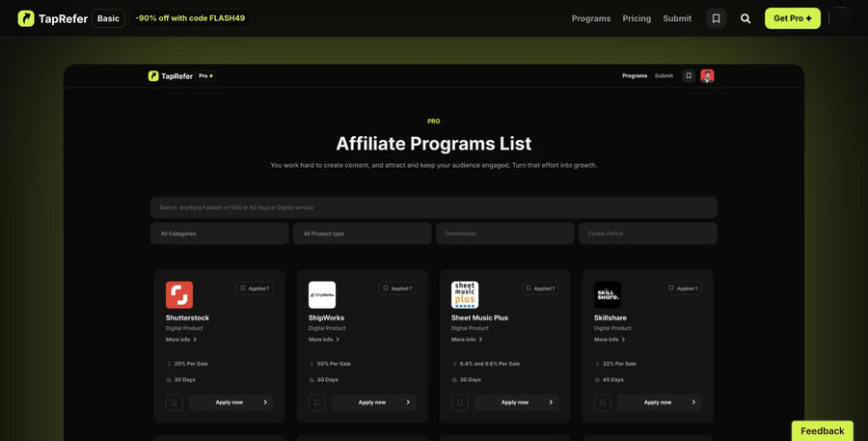The height and width of the screenshot is (441, 868).
Task: Click the Sheet Music Plus title
Action: [x=479, y=318]
